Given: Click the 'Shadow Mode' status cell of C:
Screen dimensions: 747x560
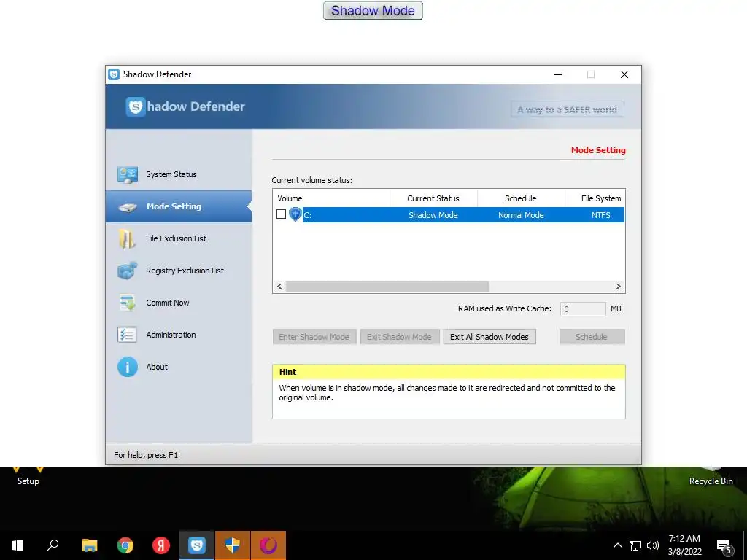Looking at the screenshot, I should pos(433,215).
